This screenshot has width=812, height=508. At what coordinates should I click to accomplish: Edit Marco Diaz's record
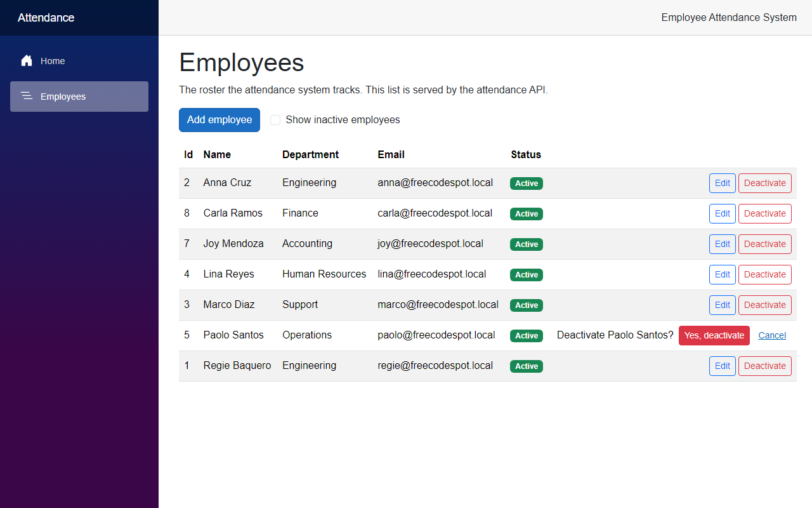point(723,305)
